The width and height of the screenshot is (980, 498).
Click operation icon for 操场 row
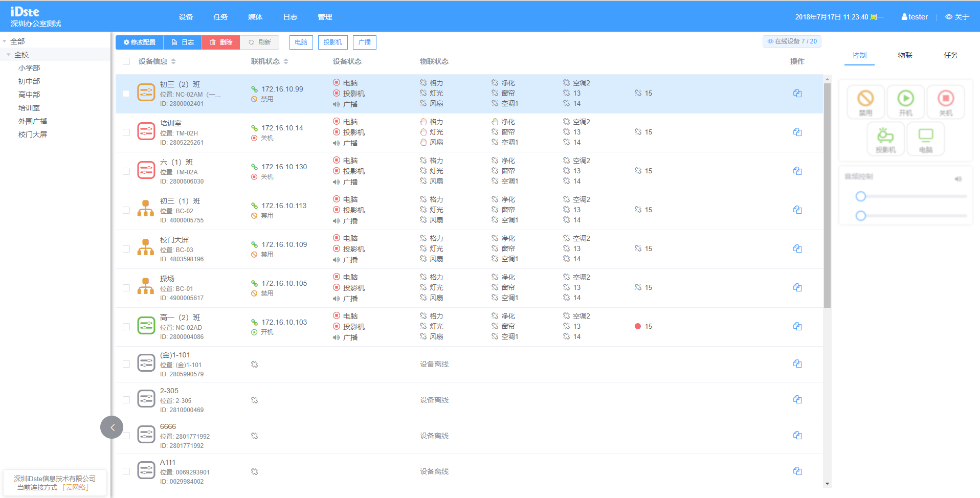pos(797,287)
